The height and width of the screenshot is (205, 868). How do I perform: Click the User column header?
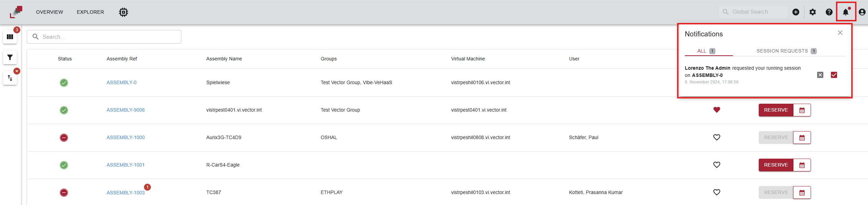pyautogui.click(x=574, y=59)
